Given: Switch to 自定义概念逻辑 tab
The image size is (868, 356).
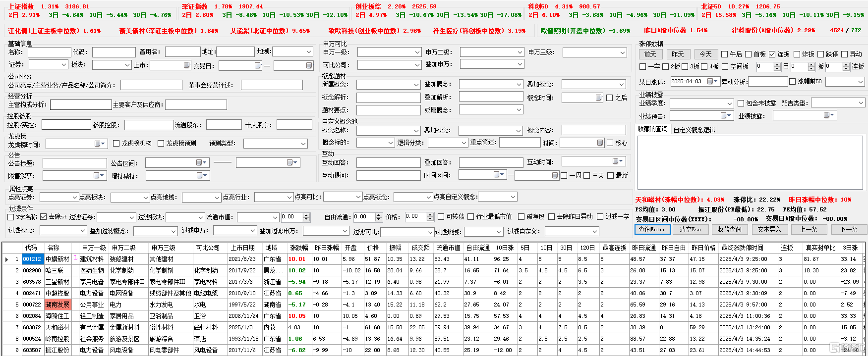Looking at the screenshot, I should [694, 130].
